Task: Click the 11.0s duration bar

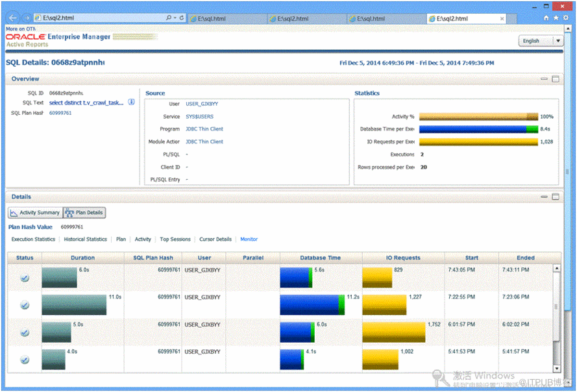Action: 74,305
